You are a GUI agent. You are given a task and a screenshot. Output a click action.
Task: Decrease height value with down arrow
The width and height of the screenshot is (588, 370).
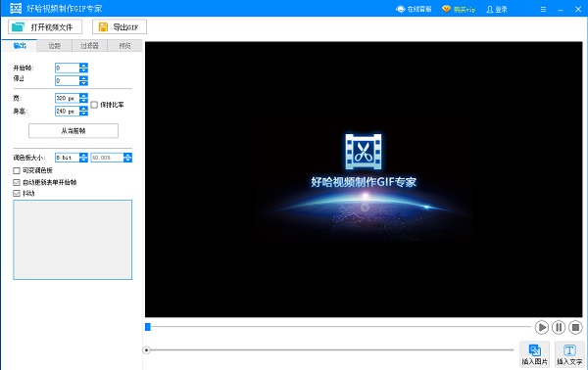83,114
